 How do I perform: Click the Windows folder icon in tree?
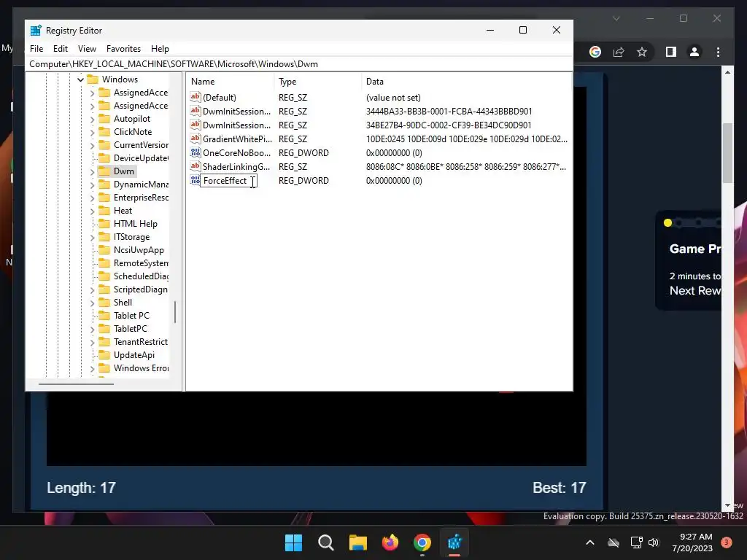(93, 79)
